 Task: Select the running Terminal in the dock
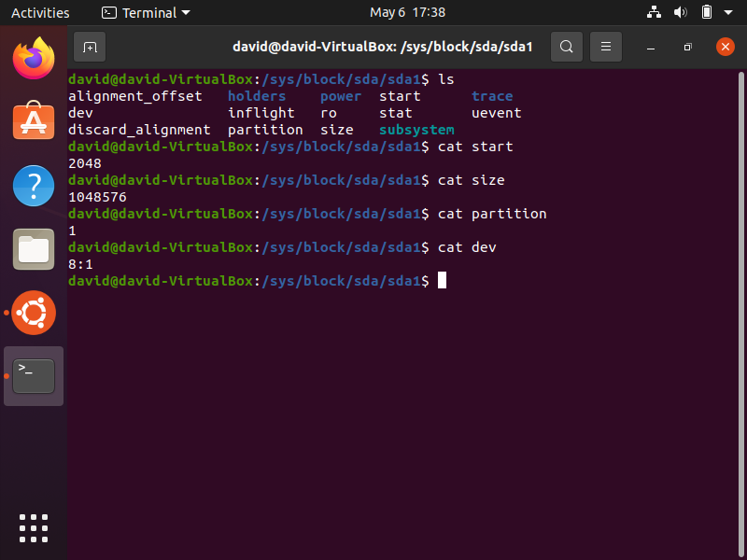(x=33, y=375)
